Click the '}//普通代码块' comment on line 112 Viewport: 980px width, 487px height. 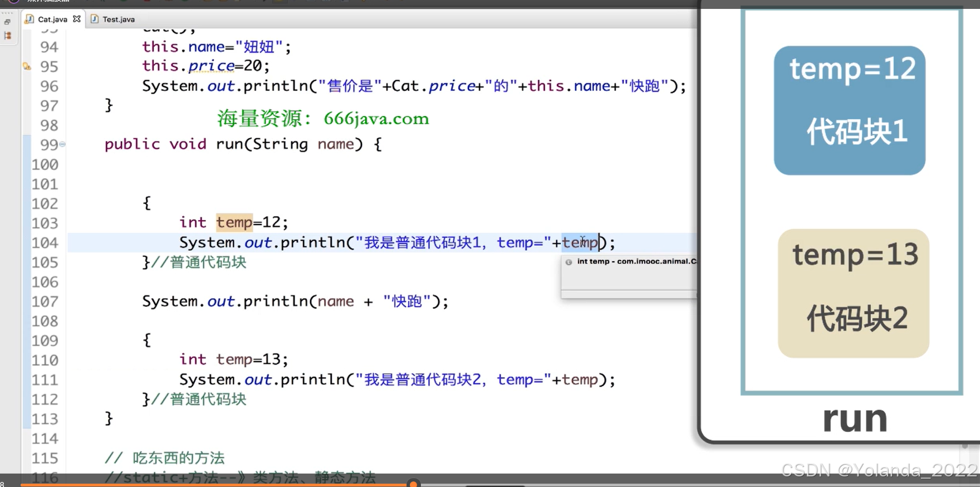[194, 400]
